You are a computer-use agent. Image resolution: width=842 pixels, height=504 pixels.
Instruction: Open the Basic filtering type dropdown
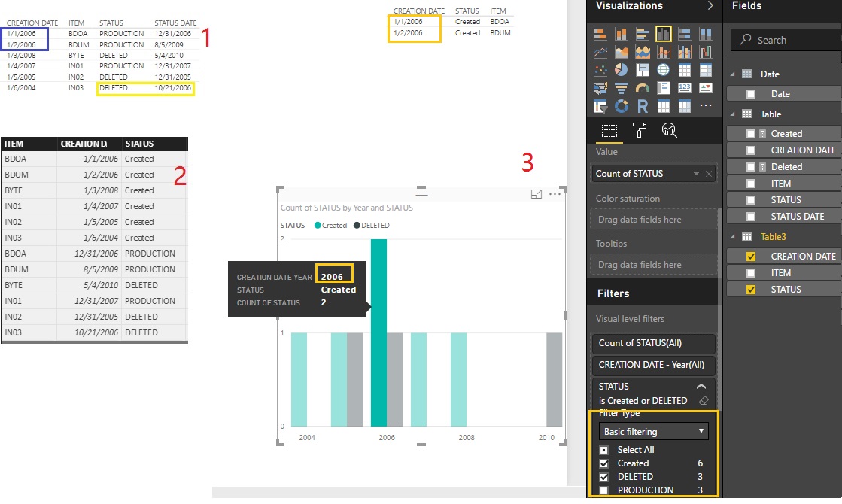pyautogui.click(x=654, y=432)
